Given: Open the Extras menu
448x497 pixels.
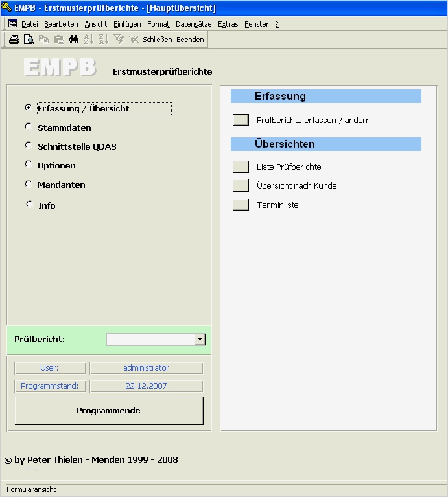Looking at the screenshot, I should tap(228, 24).
